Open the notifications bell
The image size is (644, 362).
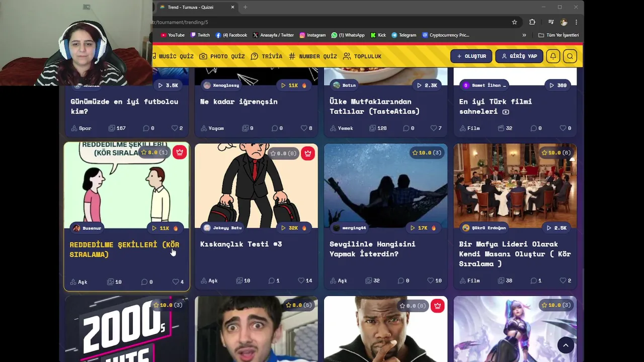553,56
